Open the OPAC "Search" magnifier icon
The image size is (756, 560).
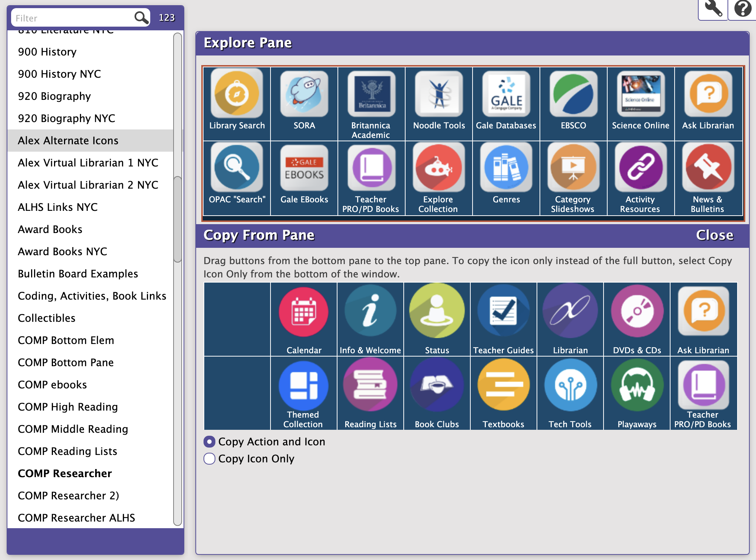[x=237, y=168]
